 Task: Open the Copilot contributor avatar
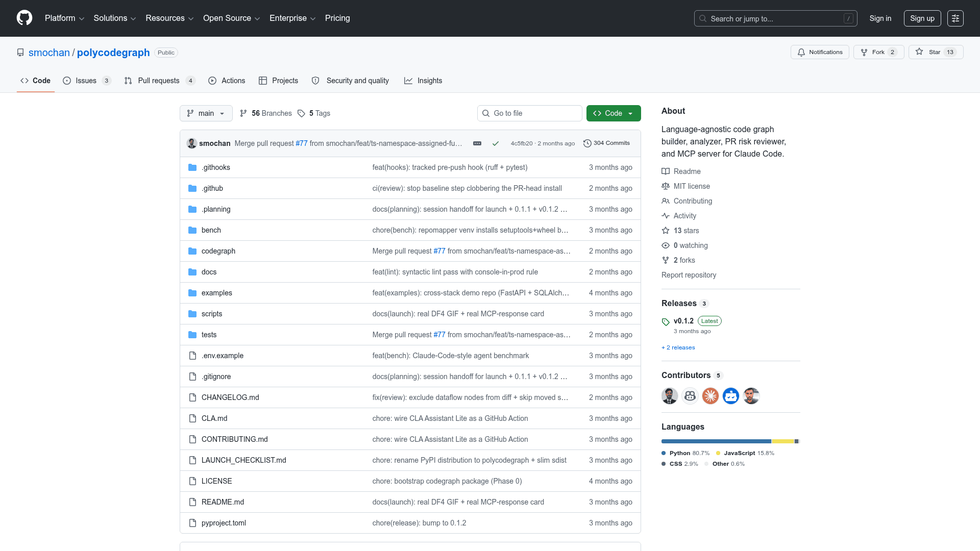click(690, 396)
